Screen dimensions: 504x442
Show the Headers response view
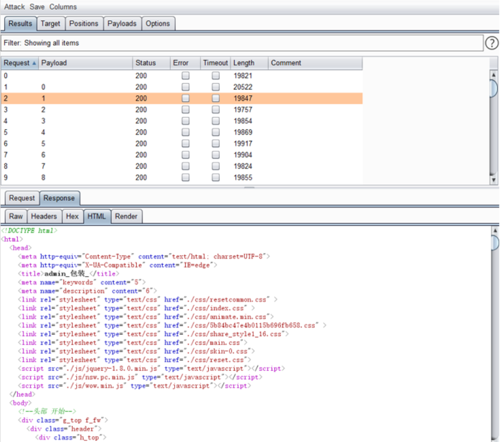(x=44, y=216)
